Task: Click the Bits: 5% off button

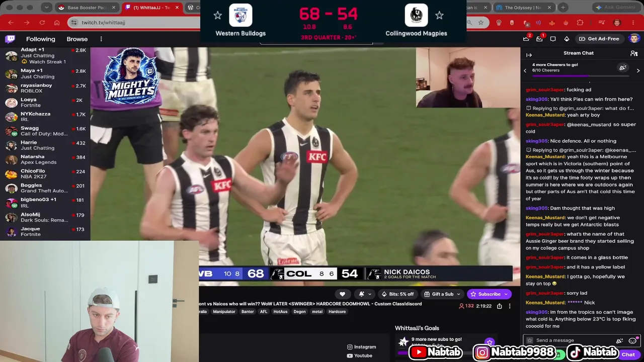Action: (x=397, y=294)
